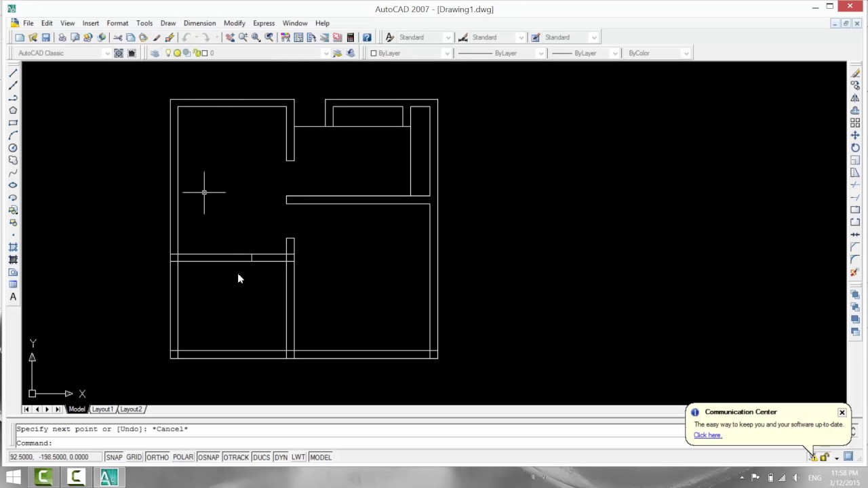
Task: Select the Multiline Text tool
Action: [x=13, y=296]
